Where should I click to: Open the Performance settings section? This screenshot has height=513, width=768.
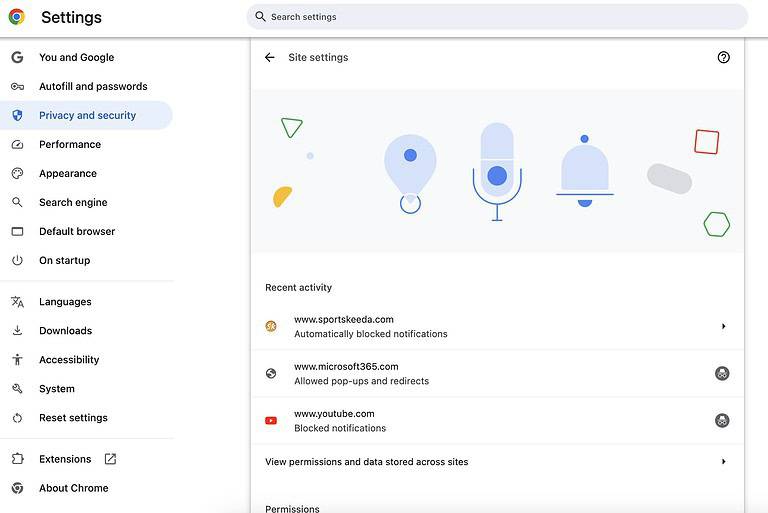tap(70, 145)
